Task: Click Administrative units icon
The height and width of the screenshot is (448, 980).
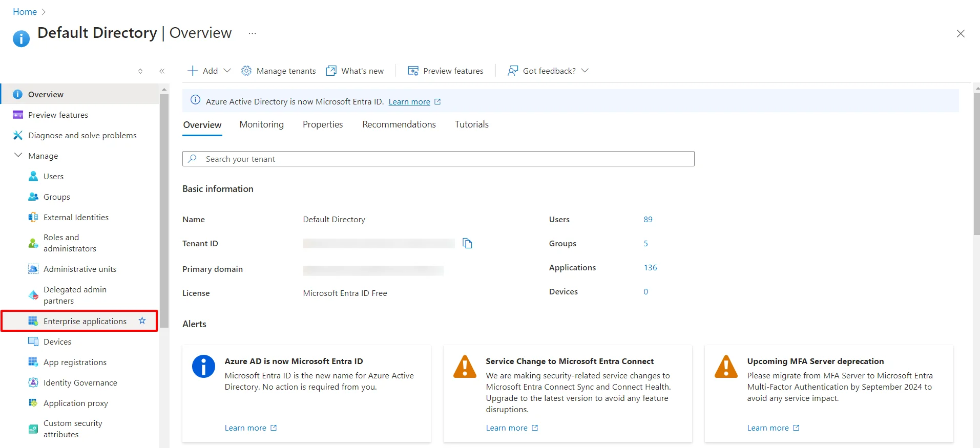Action: [x=33, y=269]
